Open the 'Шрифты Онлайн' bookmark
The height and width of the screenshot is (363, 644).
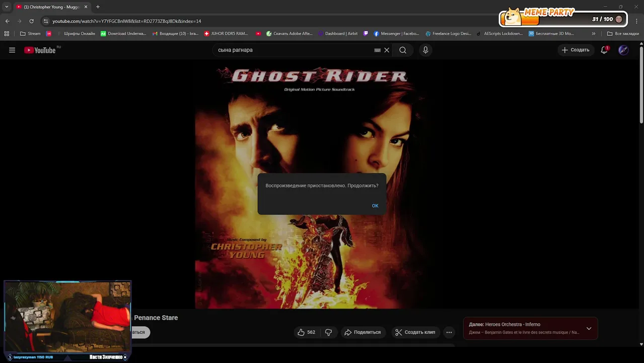[76, 34]
